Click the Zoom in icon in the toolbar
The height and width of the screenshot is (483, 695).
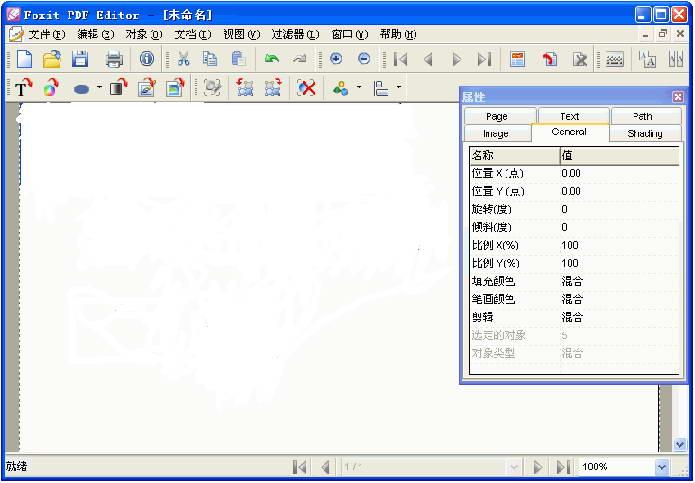336,59
